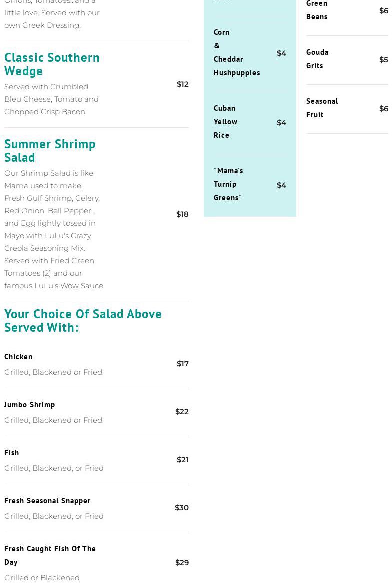Select the Seasonal Fruit side
392x586 pixels.
click(x=322, y=108)
